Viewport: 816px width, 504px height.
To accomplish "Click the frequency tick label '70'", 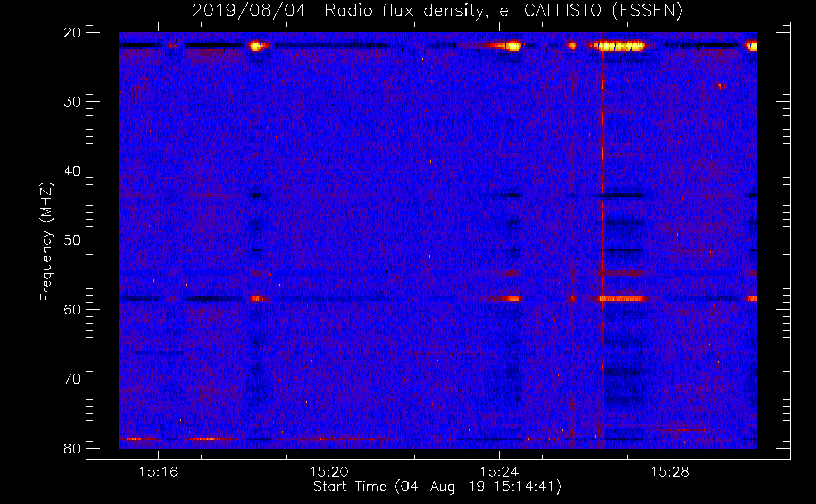I will [73, 379].
